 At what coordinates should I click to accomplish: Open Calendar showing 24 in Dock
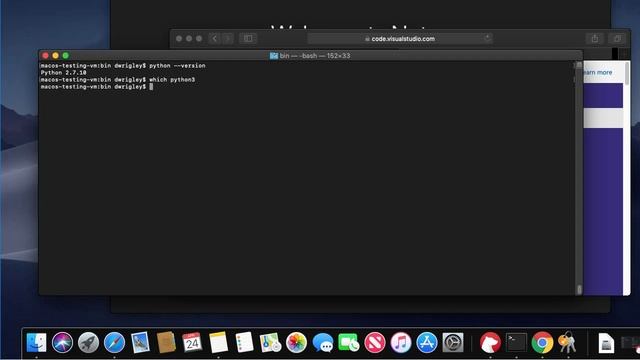pos(192,342)
